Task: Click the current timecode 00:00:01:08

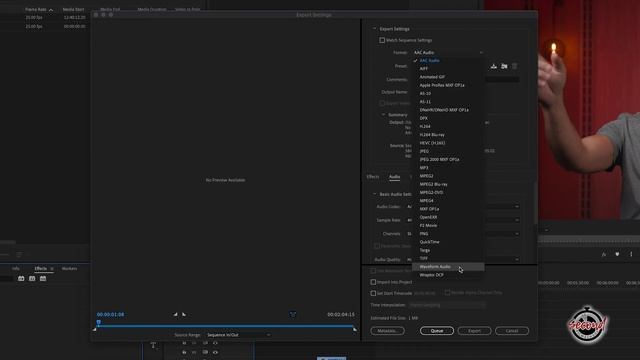Action: click(111, 314)
